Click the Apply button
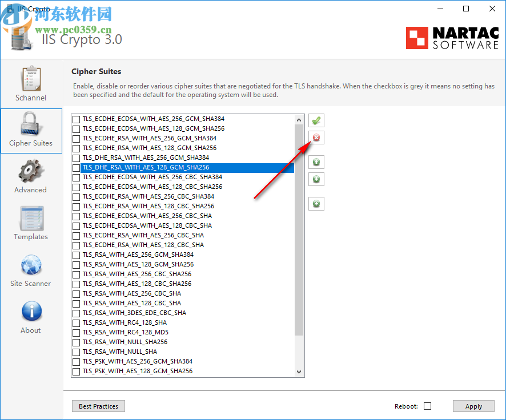 [473, 406]
